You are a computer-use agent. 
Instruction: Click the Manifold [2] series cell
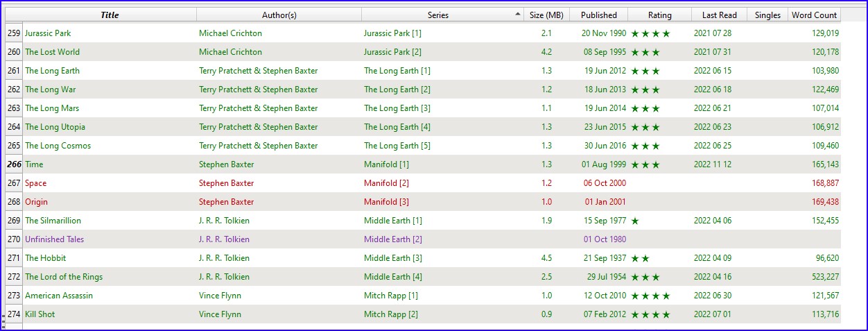(x=386, y=183)
